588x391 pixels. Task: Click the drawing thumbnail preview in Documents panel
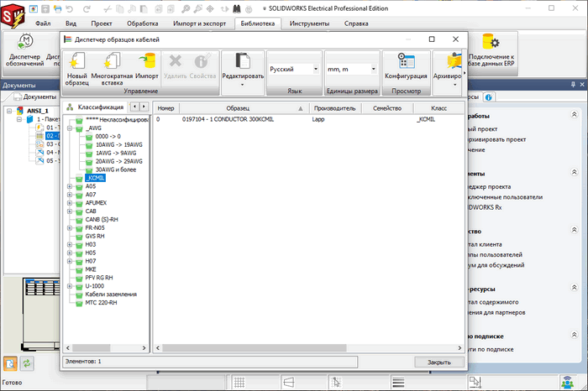click(x=41, y=314)
